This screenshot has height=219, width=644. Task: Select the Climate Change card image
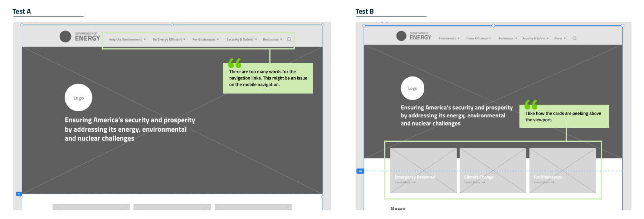coord(493,170)
